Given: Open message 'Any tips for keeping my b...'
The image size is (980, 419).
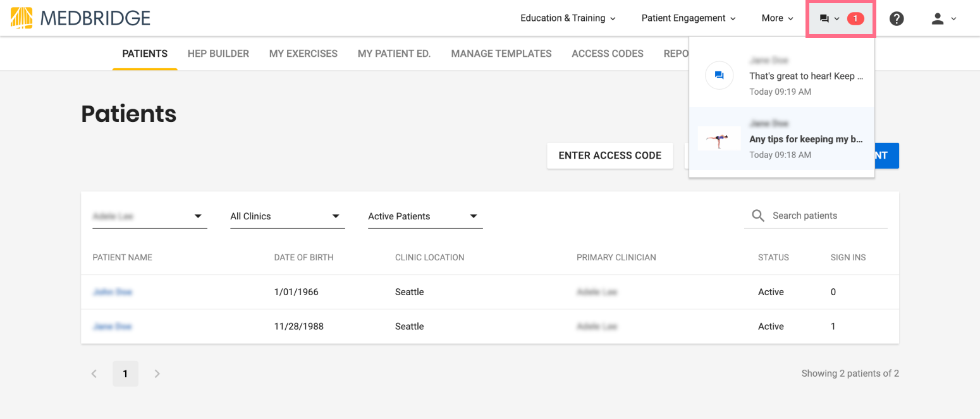Looking at the screenshot, I should pyautogui.click(x=806, y=139).
